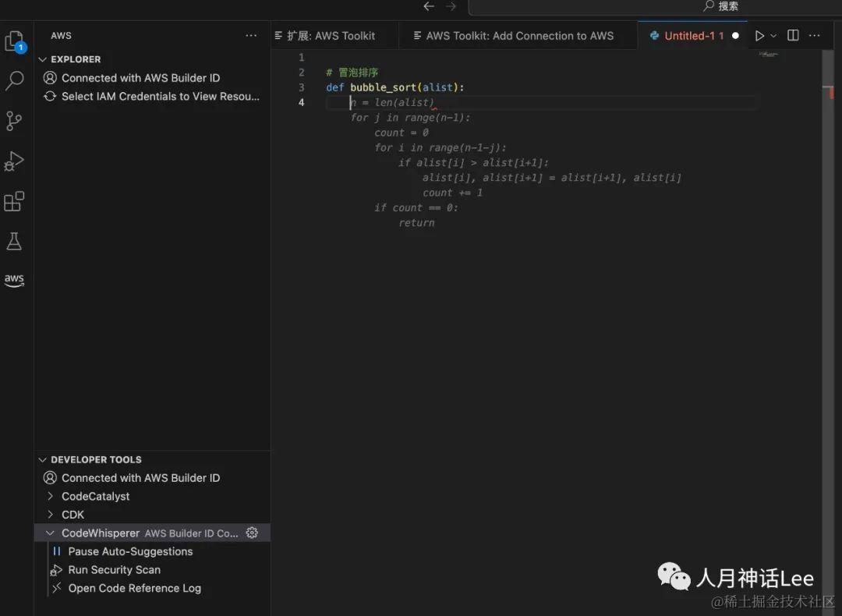Click the 搜索 command search box
The width and height of the screenshot is (842, 616).
tap(655, 7)
